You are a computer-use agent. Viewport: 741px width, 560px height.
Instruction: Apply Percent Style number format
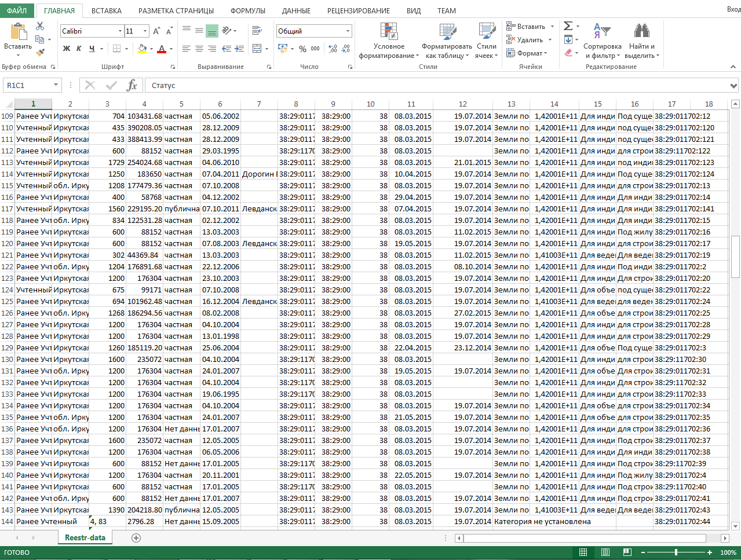tap(302, 49)
